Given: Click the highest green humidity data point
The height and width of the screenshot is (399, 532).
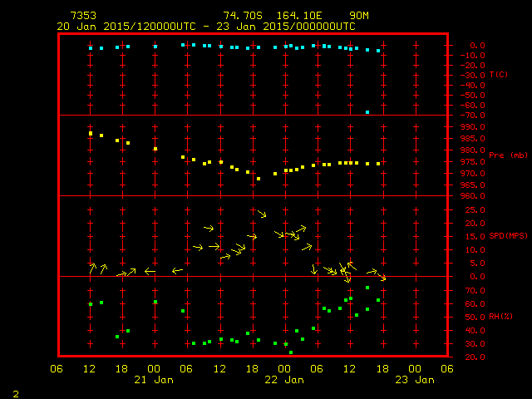Looking at the screenshot, I should tap(367, 288).
